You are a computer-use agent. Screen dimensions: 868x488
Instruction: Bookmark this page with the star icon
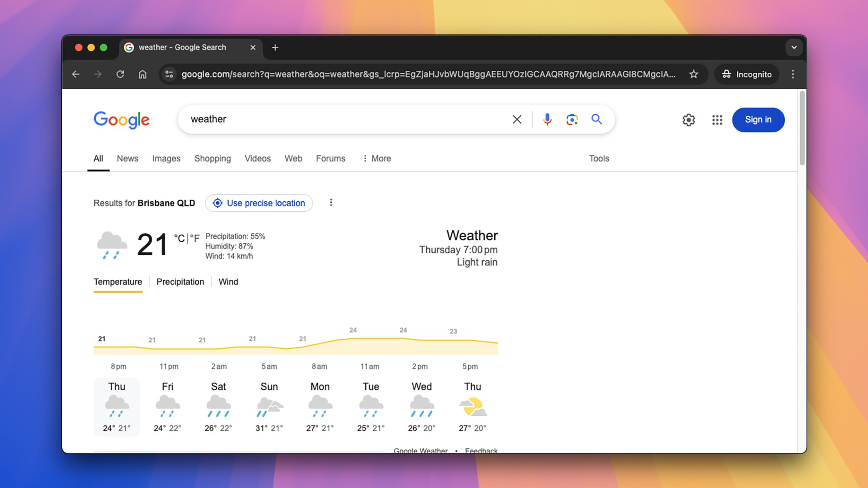pyautogui.click(x=694, y=74)
